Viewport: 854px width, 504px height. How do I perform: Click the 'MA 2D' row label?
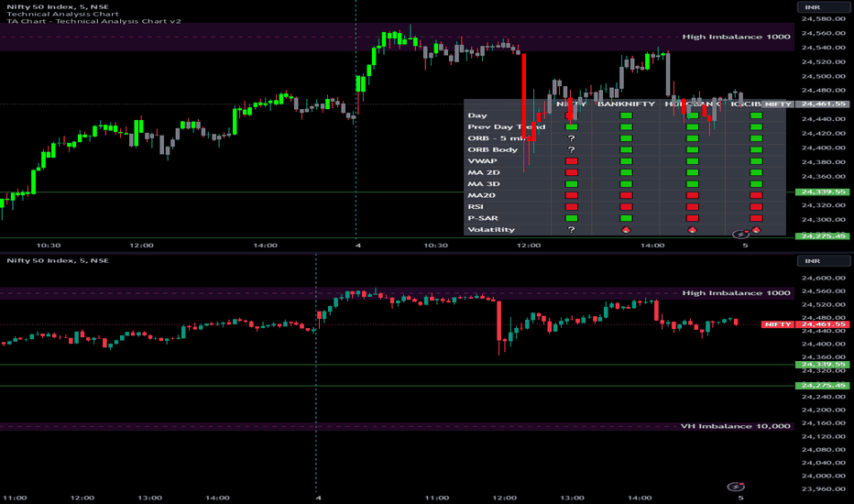click(x=484, y=172)
